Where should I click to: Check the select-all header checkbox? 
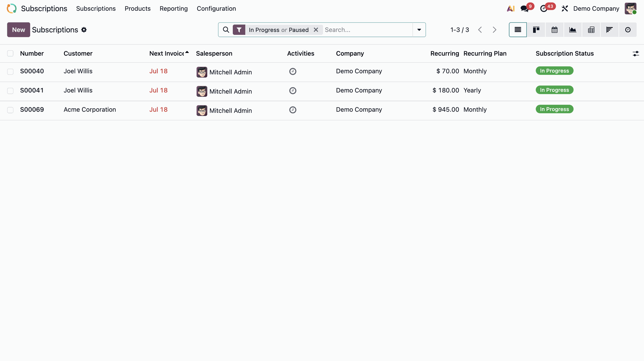pos(10,54)
